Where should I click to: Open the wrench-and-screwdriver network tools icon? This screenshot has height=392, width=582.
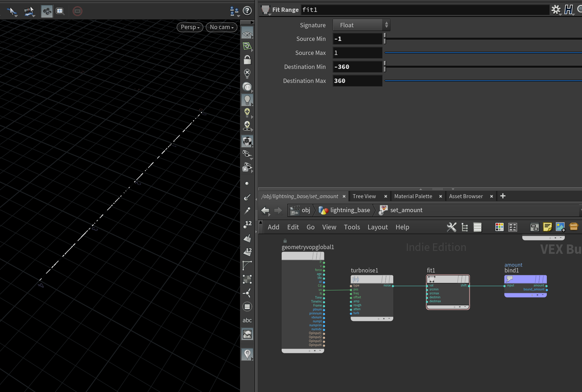(452, 227)
